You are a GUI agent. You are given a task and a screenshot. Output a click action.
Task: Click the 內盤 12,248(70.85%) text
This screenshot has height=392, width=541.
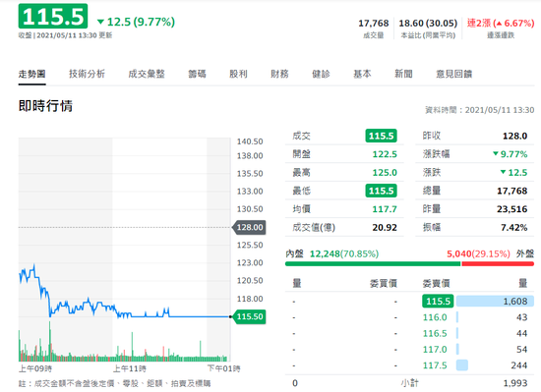pyautogui.click(x=331, y=253)
